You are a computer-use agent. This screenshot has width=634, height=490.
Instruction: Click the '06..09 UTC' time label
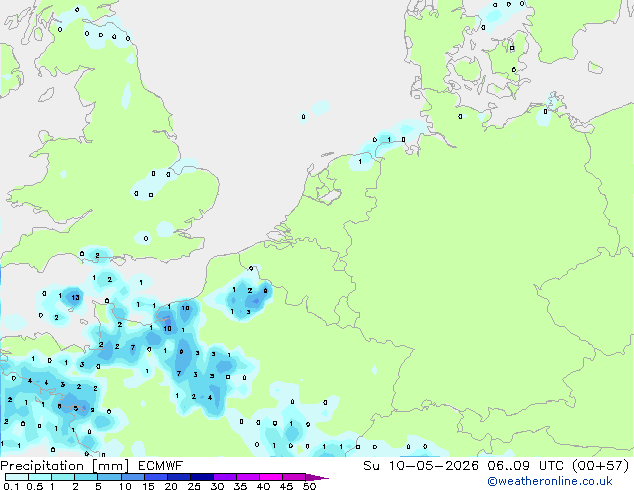(526, 466)
